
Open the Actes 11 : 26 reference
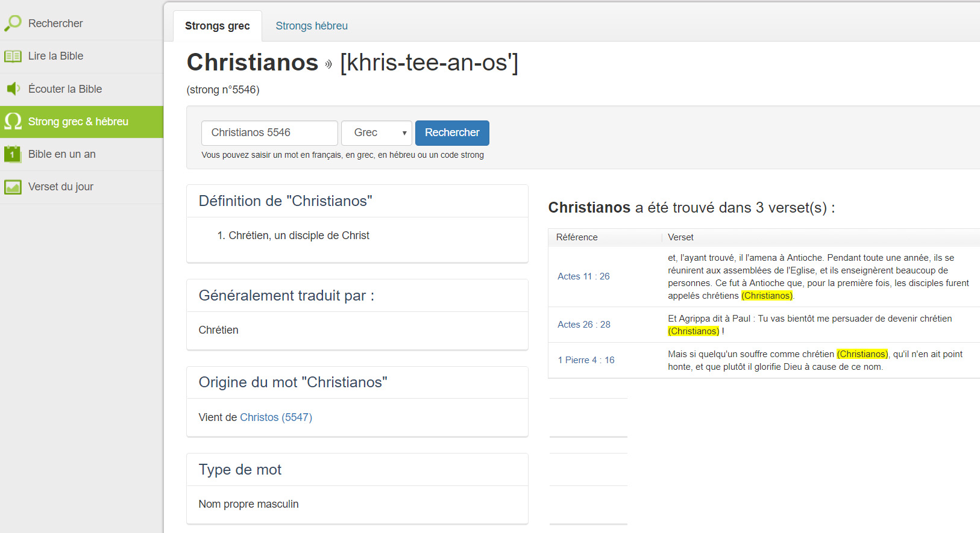pos(583,276)
